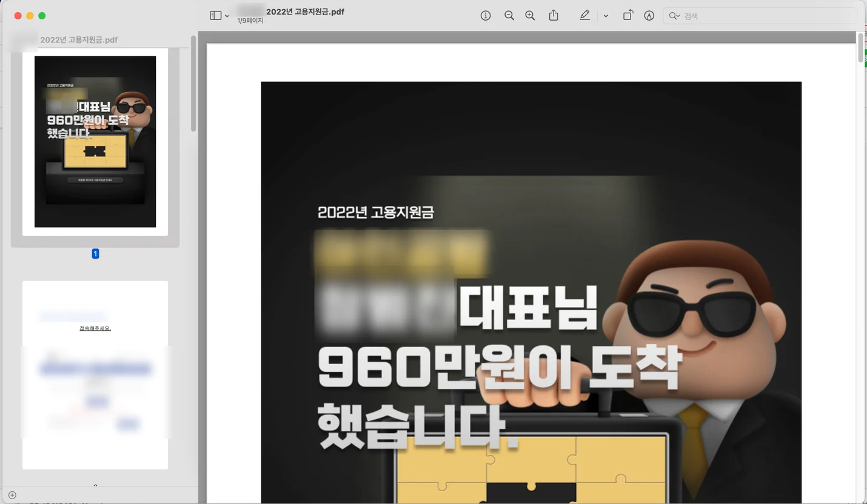Open the highlight color dropdown arrow
The height and width of the screenshot is (504, 867).
606,16
